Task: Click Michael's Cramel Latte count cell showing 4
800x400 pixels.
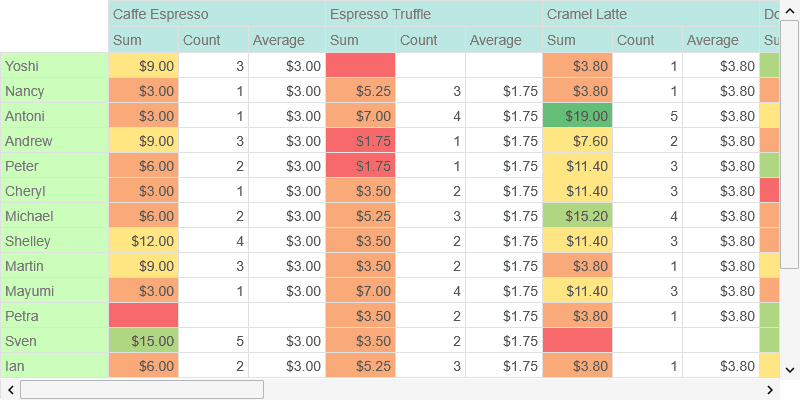Action: 647,216
